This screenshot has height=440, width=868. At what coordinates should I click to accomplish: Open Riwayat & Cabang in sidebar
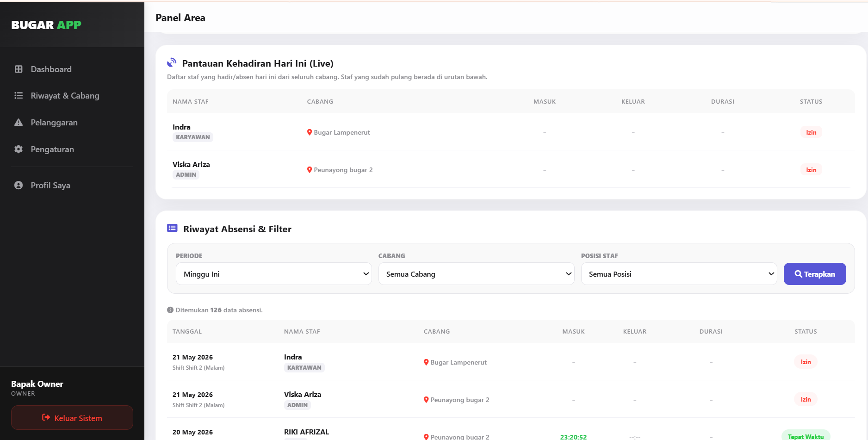tap(72, 96)
